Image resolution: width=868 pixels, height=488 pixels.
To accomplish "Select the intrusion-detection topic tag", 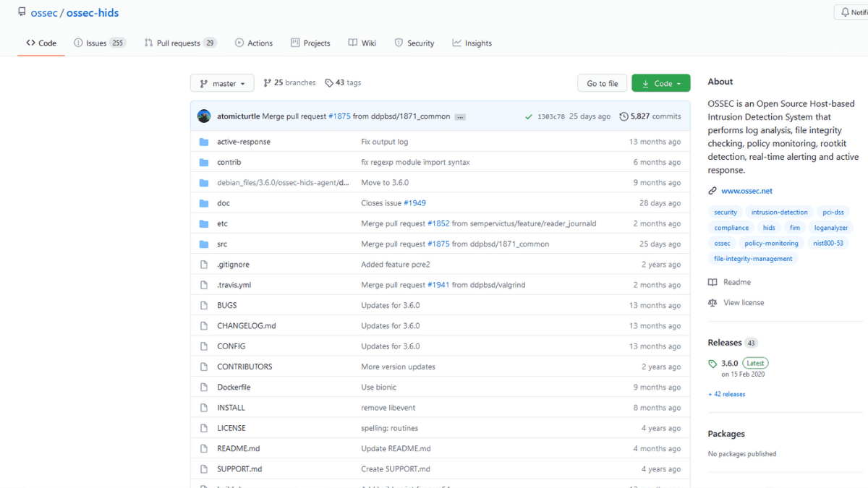I will [779, 213].
